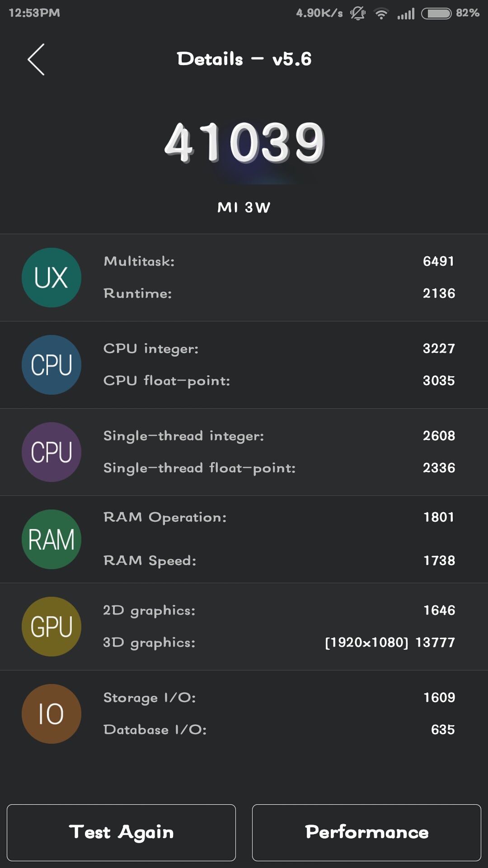This screenshot has height=868, width=488.
Task: Click the Test Again button
Action: pyautogui.click(x=121, y=833)
